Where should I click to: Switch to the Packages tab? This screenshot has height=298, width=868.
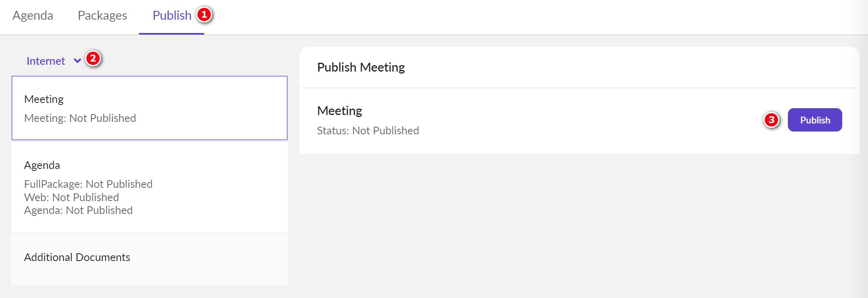[x=102, y=15]
